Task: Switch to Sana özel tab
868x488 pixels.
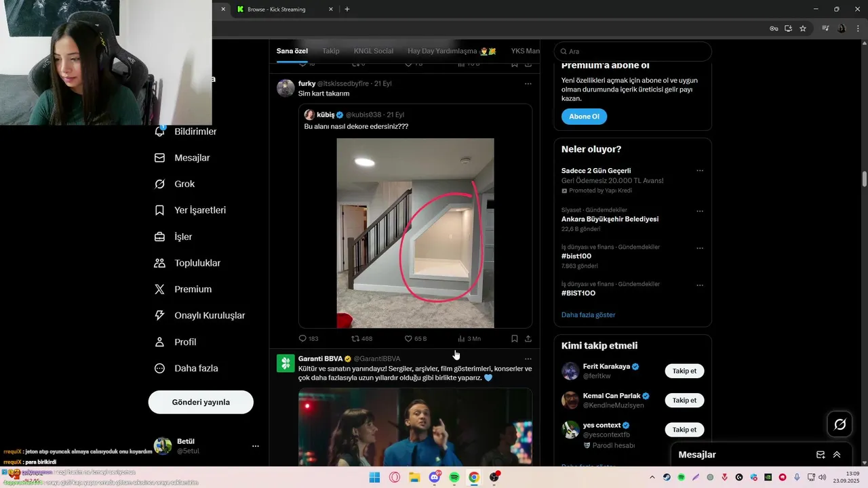Action: [x=292, y=51]
